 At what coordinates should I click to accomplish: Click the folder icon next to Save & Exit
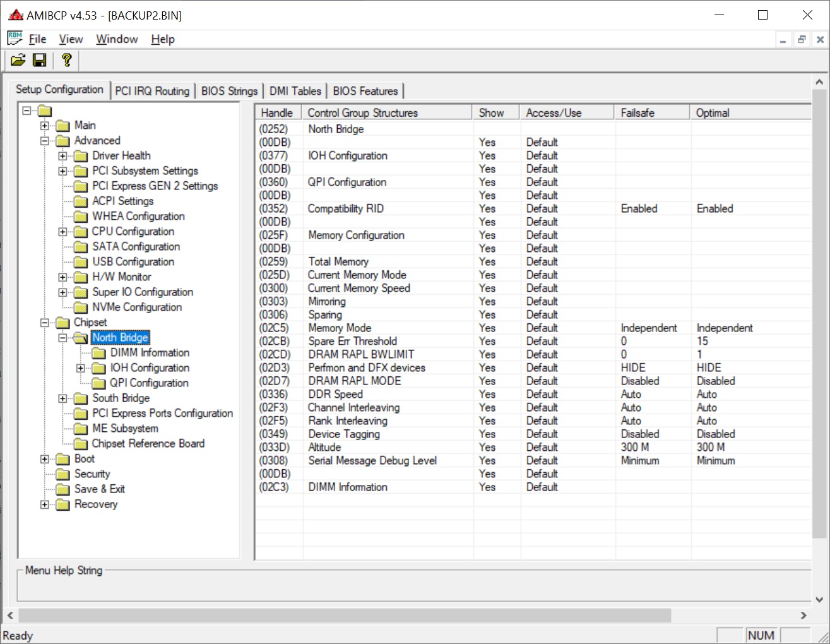pos(63,489)
